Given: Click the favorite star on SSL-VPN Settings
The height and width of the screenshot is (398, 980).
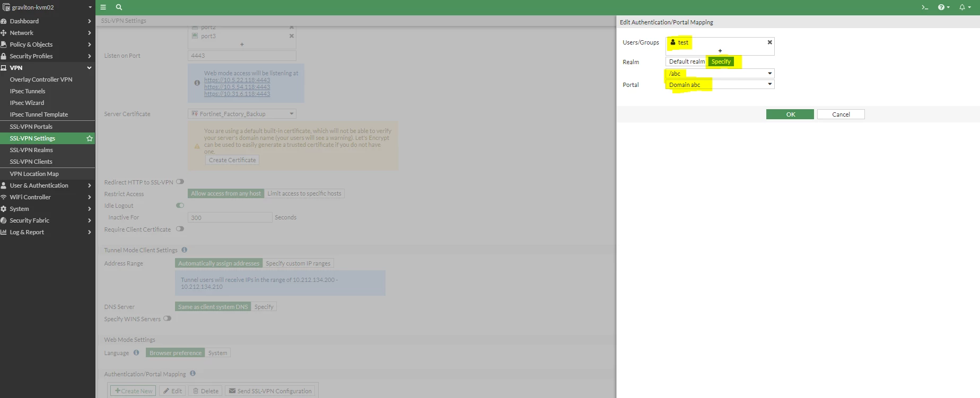Looking at the screenshot, I should click(x=90, y=138).
